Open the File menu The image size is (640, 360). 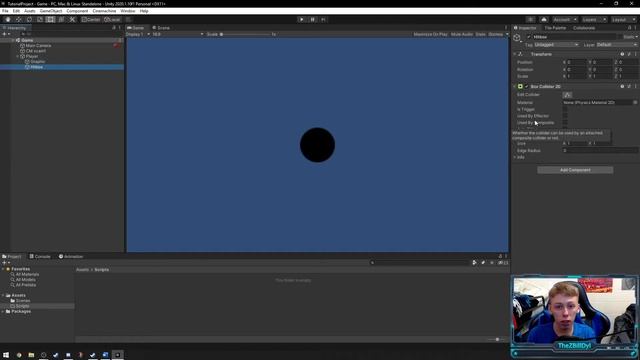[x=5, y=11]
